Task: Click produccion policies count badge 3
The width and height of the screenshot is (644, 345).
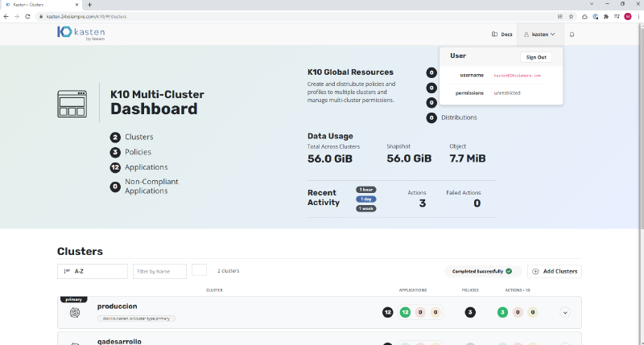Action: pyautogui.click(x=470, y=313)
